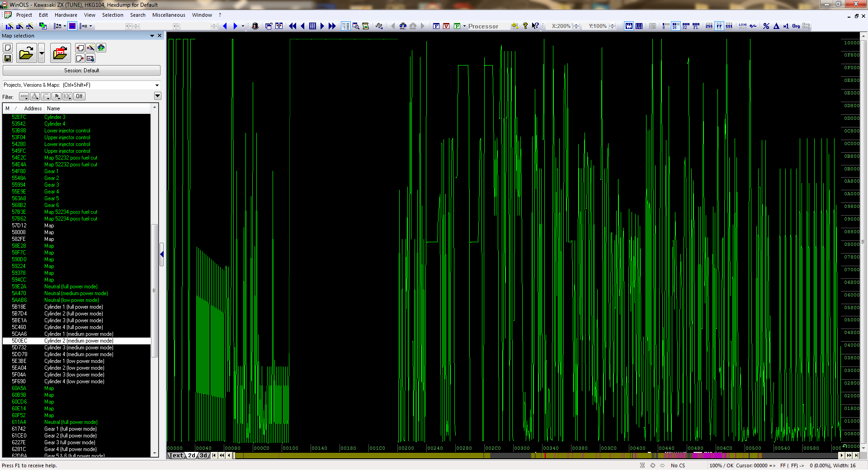
Task: Jump forward with the blue double-right arrow
Action: 332,26
